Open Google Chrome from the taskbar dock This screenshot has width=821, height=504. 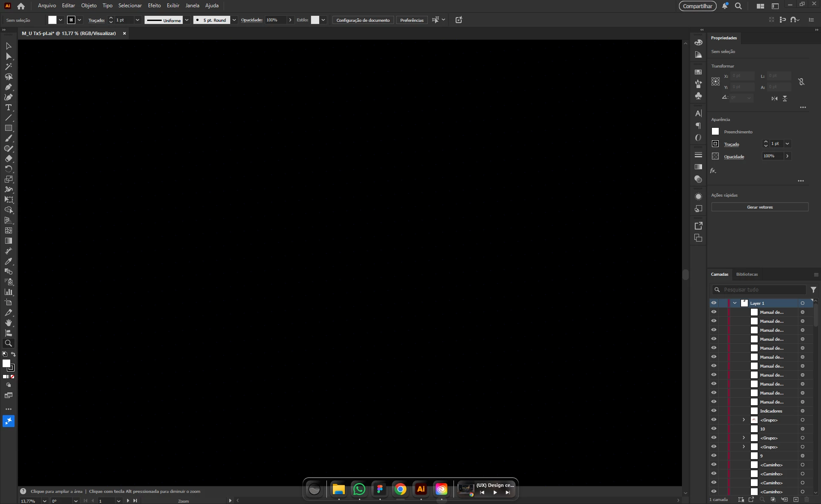coord(400,489)
